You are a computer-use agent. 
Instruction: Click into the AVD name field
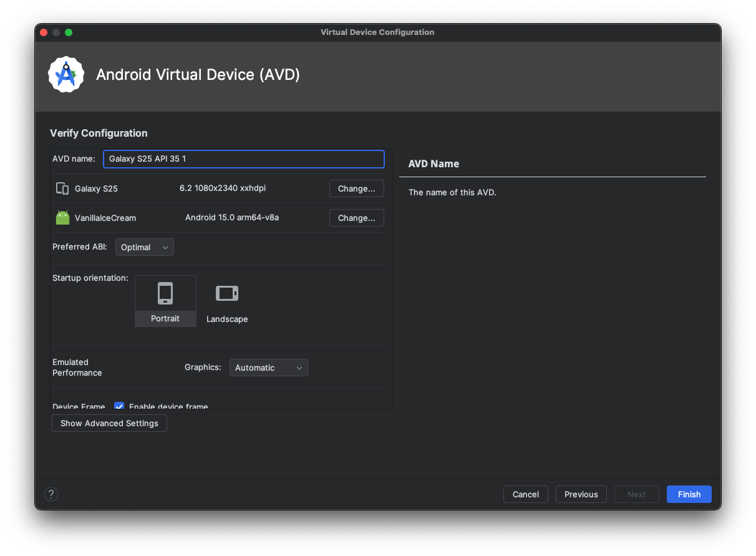244,159
